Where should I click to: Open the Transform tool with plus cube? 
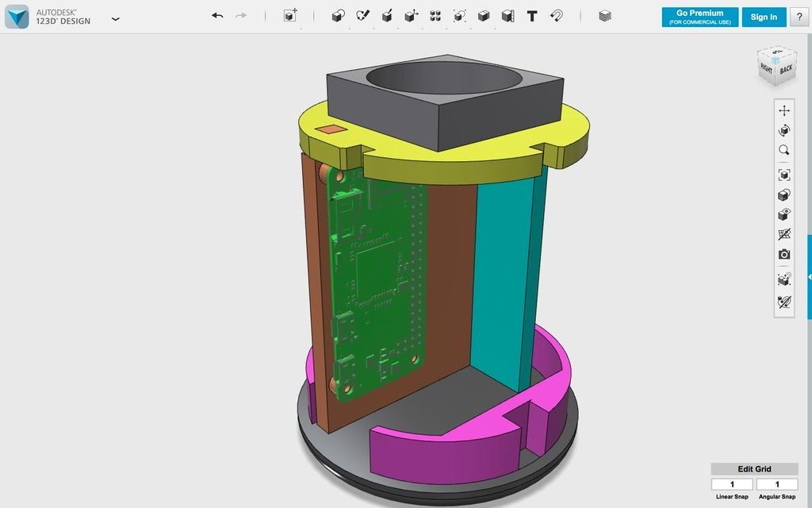click(x=290, y=16)
